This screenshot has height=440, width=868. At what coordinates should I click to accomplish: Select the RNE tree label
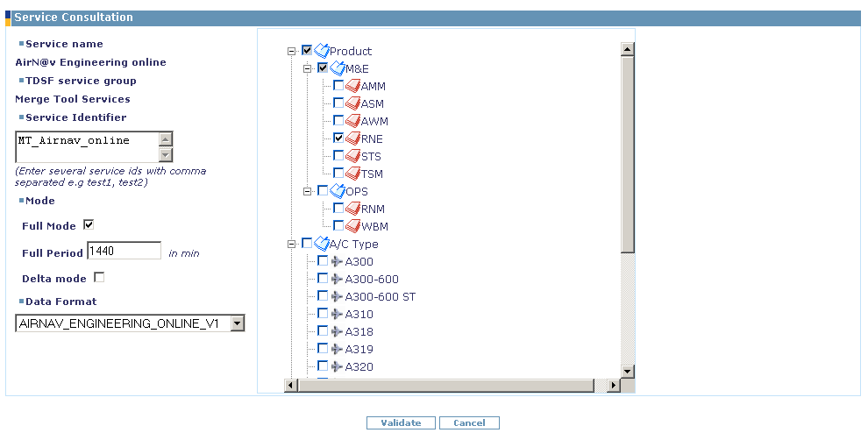(372, 139)
